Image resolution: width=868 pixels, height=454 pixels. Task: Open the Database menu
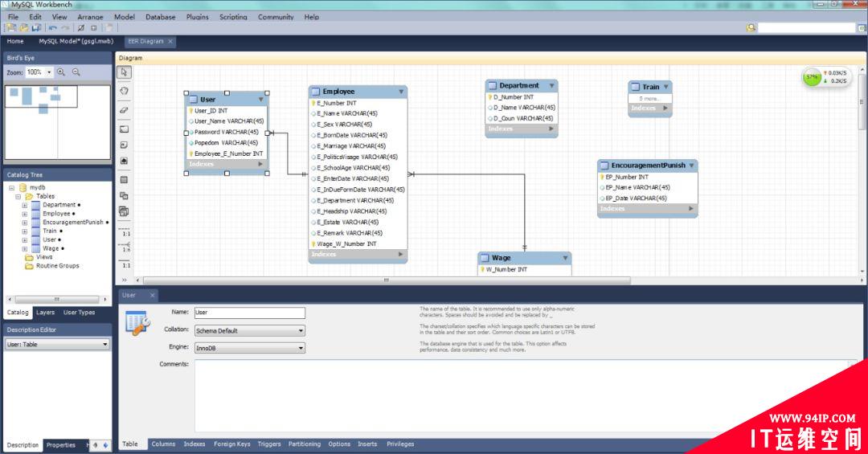[161, 17]
